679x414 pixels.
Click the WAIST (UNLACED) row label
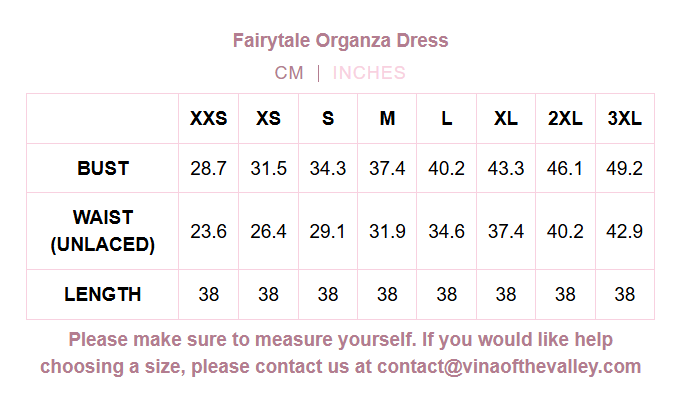coord(103,231)
